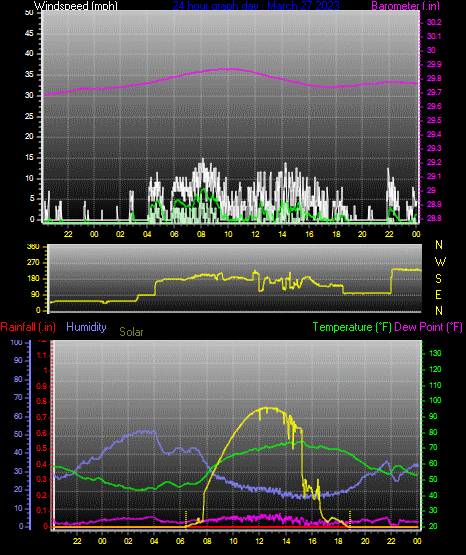
Task: Click the red 'Rainfall (.in)' legend label
Action: pos(28,327)
